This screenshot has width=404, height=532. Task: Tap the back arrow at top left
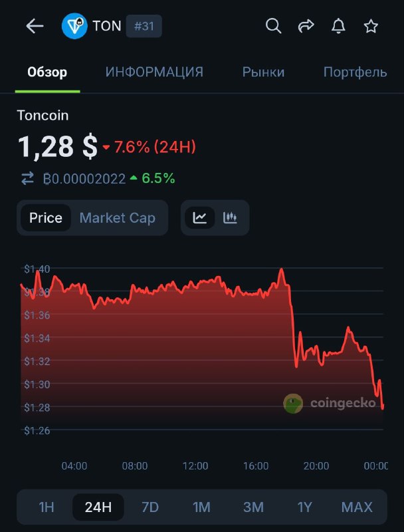(x=34, y=26)
